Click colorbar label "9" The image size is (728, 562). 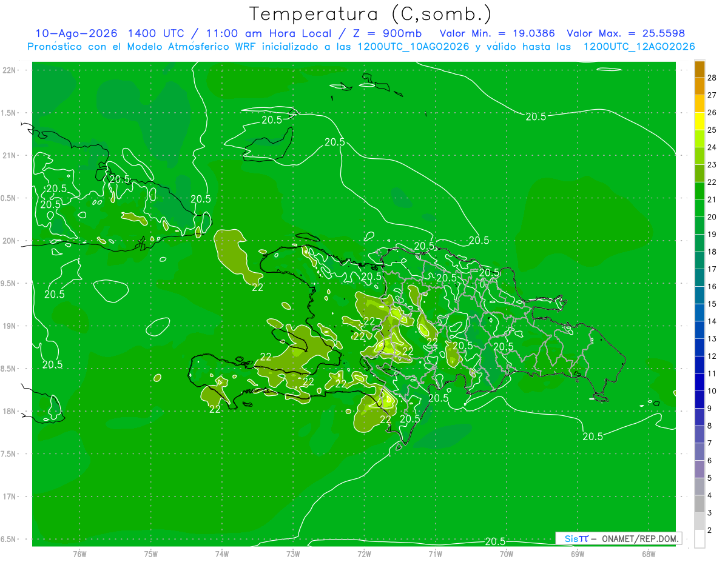click(710, 409)
